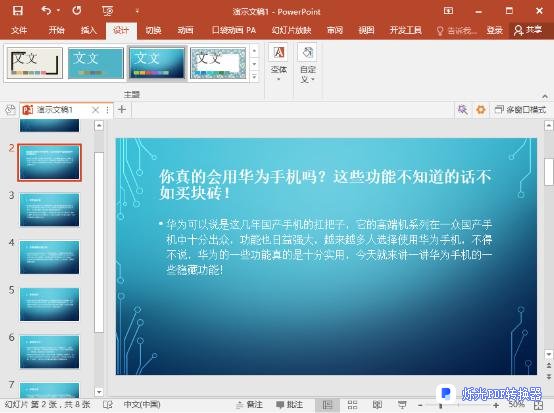554x413 pixels.
Task: Redo the last action
Action: (x=77, y=11)
